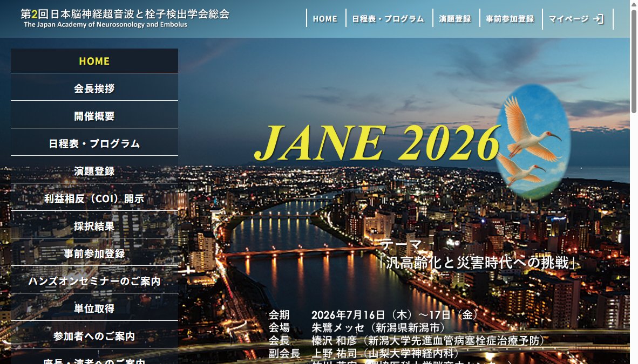Image resolution: width=638 pixels, height=364 pixels.
Task: Click 事前参加登録 in the left sidebar
Action: [x=94, y=253]
